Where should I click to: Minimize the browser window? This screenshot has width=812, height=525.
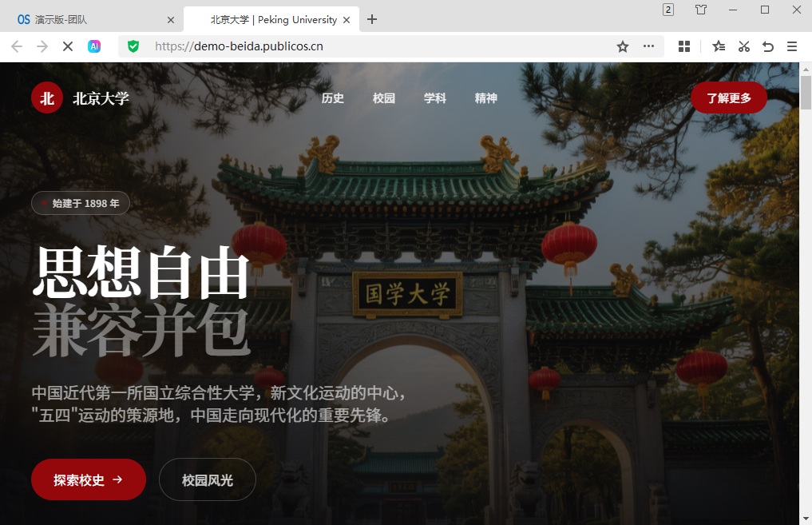point(733,10)
